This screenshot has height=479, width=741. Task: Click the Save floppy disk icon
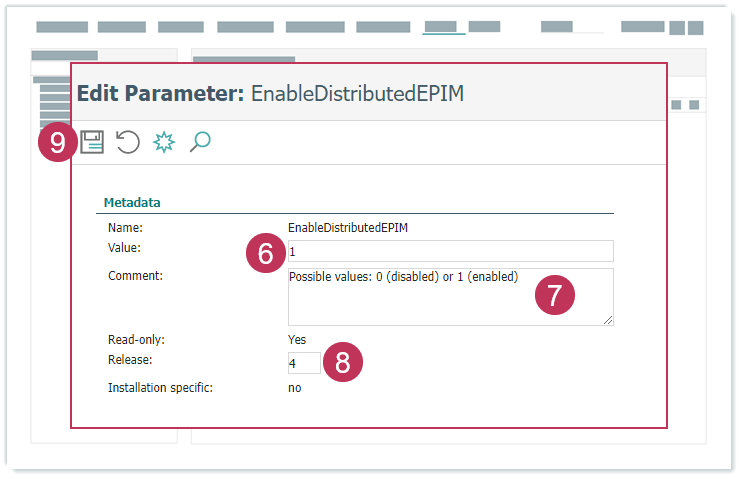point(92,142)
